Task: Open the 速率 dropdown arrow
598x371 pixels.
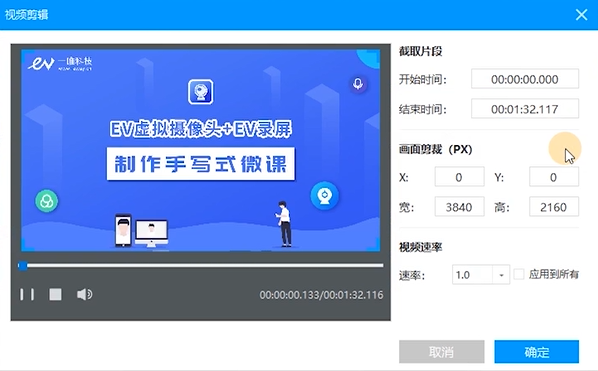Action: click(501, 275)
